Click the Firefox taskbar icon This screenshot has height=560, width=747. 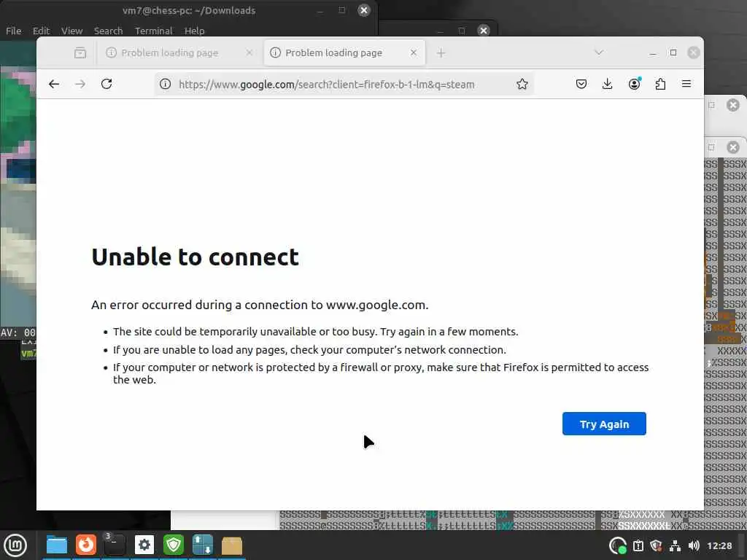(86, 545)
